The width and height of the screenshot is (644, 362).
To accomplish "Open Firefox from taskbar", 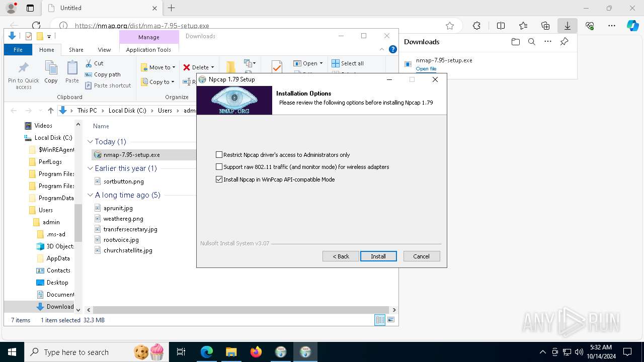I will pos(256,352).
